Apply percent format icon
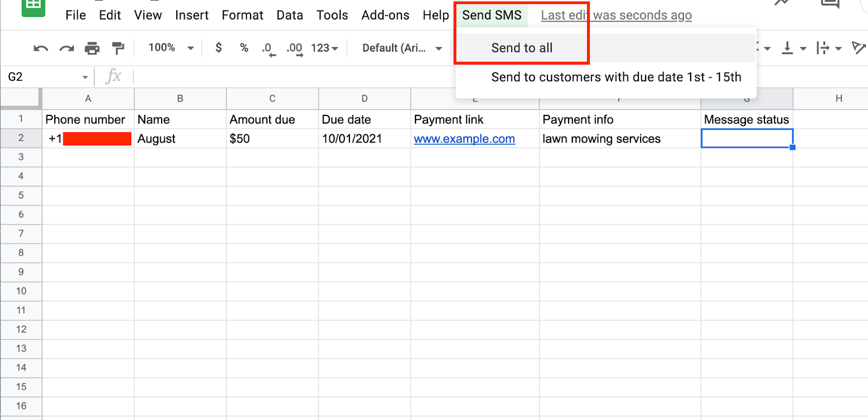The width and height of the screenshot is (868, 420). tap(244, 48)
